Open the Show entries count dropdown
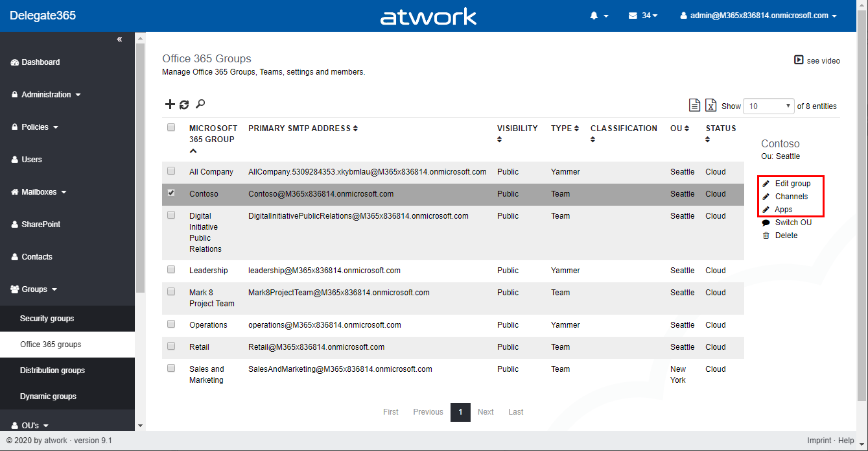 [769, 106]
